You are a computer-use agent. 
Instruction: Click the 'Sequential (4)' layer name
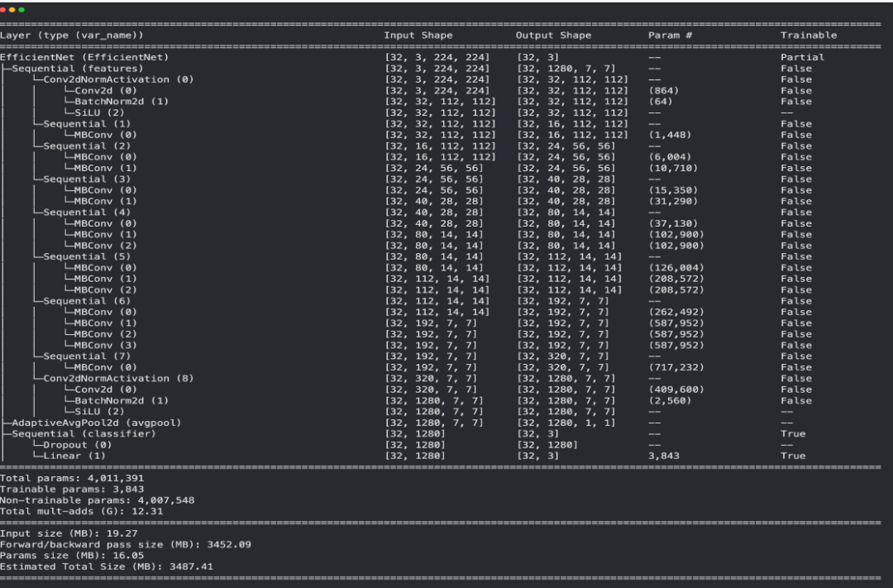87,212
